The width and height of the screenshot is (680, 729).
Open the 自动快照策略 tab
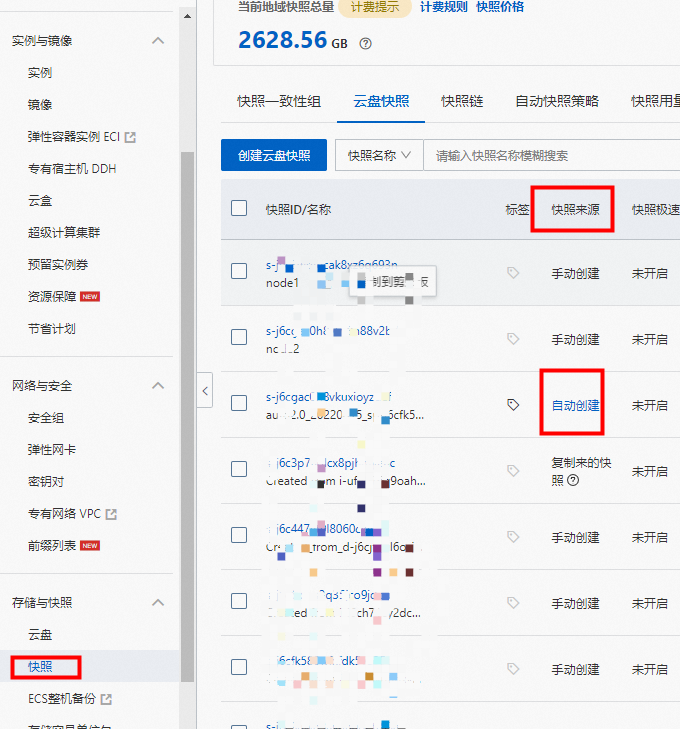click(x=557, y=101)
